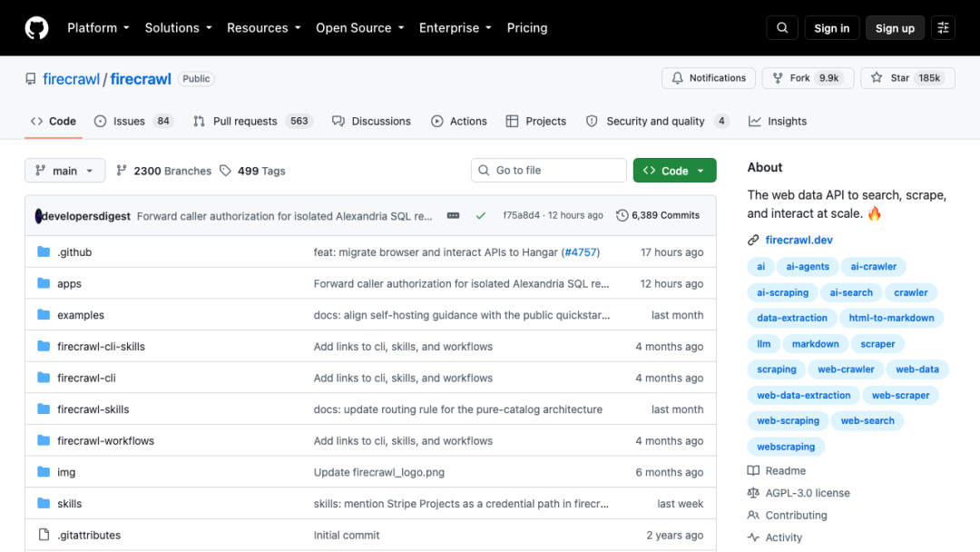Screen dimensions: 980x552
Task: Open 'Update firecrawl_logo.png' commit message
Action: [379, 472]
